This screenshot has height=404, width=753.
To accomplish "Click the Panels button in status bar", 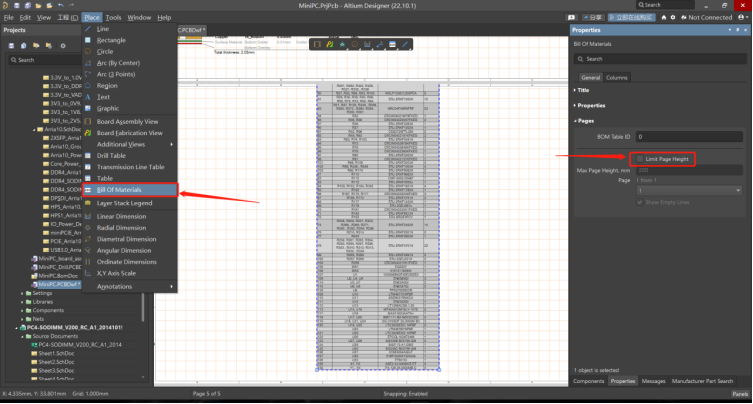I will pyautogui.click(x=738, y=395).
